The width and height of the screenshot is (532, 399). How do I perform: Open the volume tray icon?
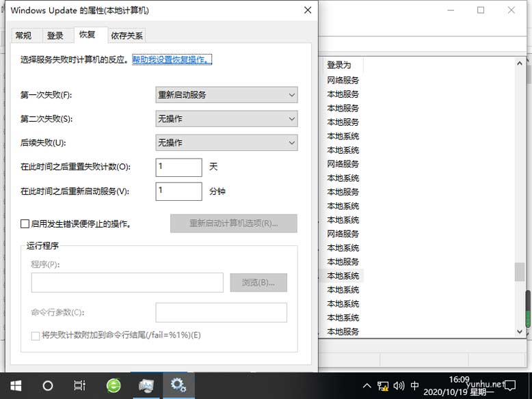pos(399,386)
